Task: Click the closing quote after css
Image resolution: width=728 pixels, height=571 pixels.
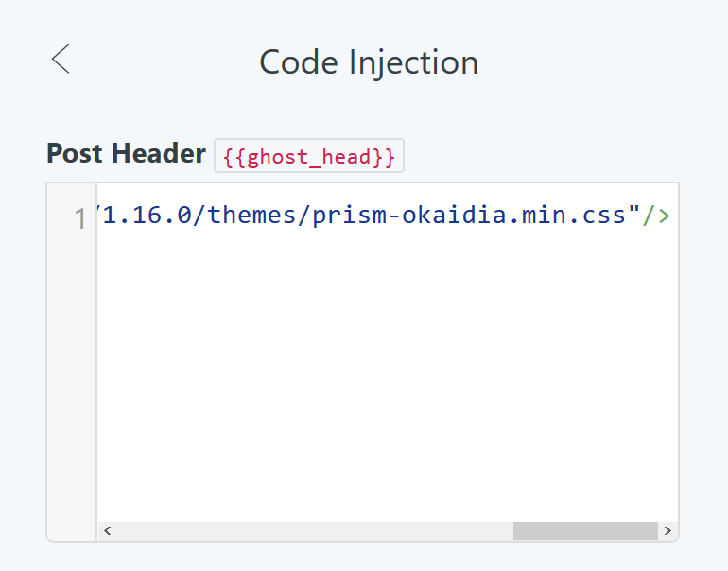Action: [633, 216]
